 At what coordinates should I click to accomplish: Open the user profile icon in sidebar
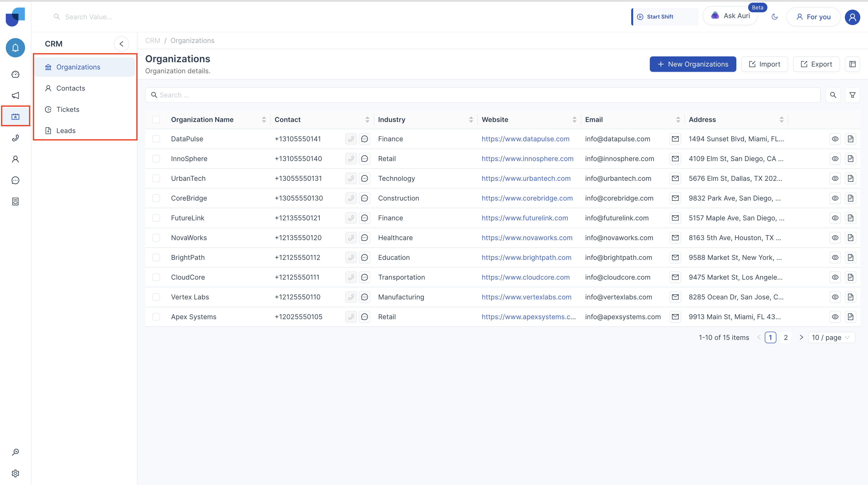[x=15, y=159]
